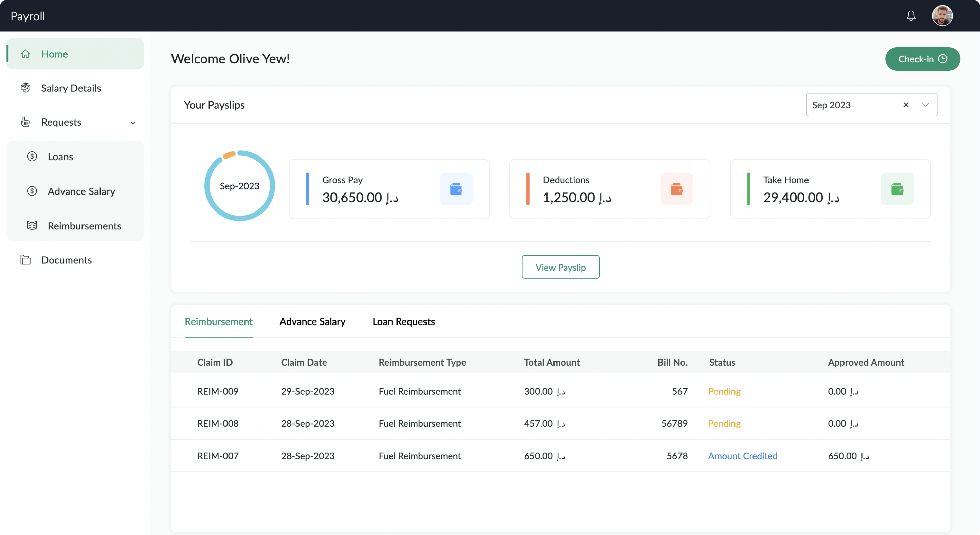Click the notification bell icon
Image resolution: width=980 pixels, height=535 pixels.
pyautogui.click(x=911, y=16)
